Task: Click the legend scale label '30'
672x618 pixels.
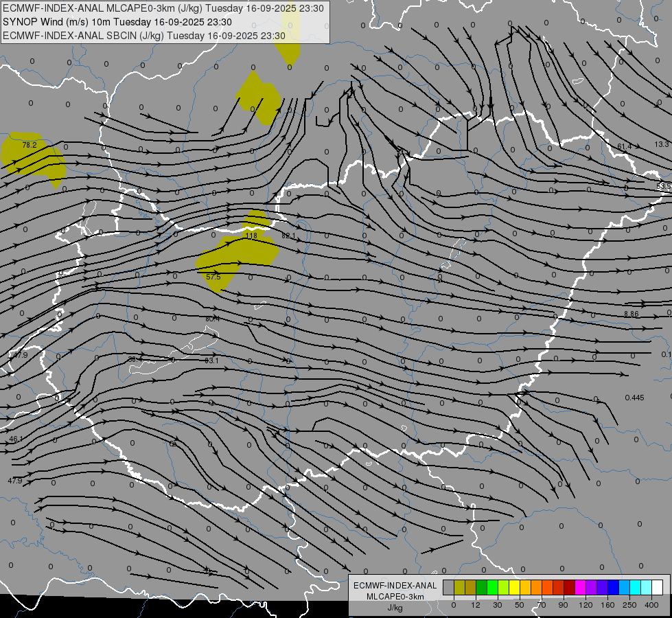Action: [x=498, y=605]
